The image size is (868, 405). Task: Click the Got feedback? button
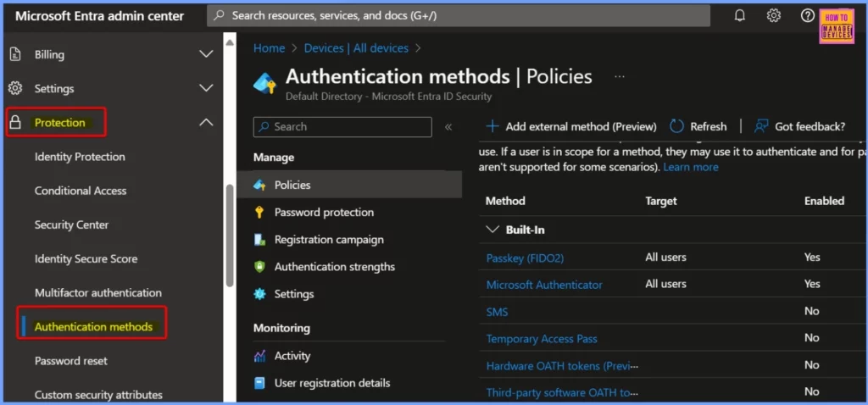point(799,126)
